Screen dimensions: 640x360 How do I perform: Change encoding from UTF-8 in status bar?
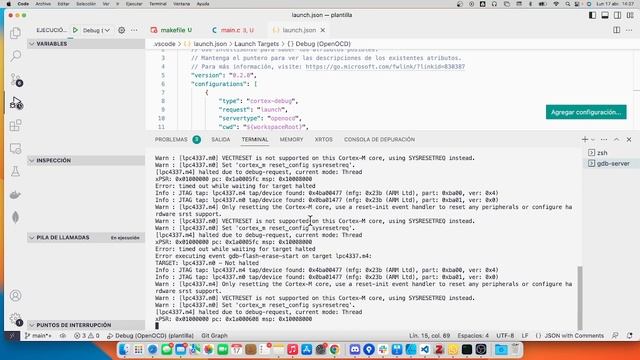coord(505,336)
